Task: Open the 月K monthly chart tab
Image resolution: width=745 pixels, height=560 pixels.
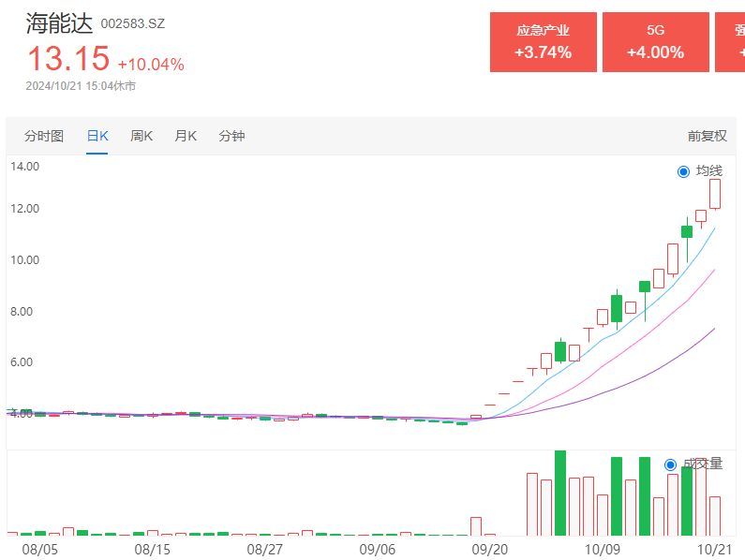Action: pyautogui.click(x=186, y=136)
